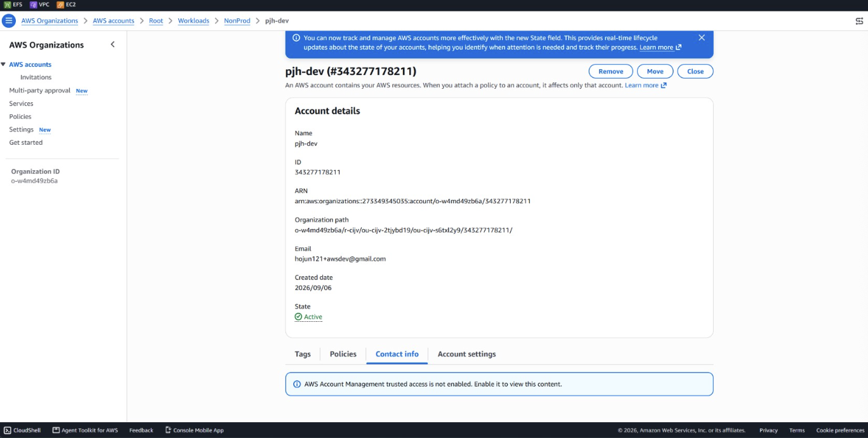Open Privacy link in footer
Image resolution: width=868 pixels, height=438 pixels.
click(x=768, y=430)
